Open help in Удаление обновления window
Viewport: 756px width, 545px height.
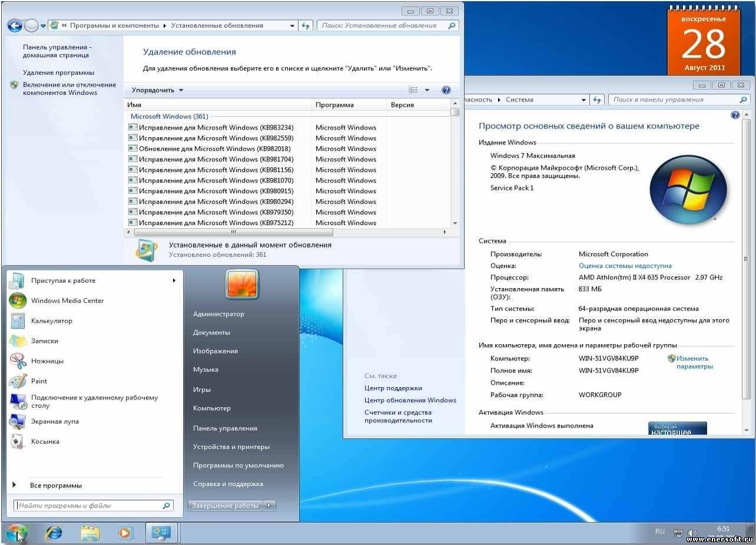click(x=446, y=90)
